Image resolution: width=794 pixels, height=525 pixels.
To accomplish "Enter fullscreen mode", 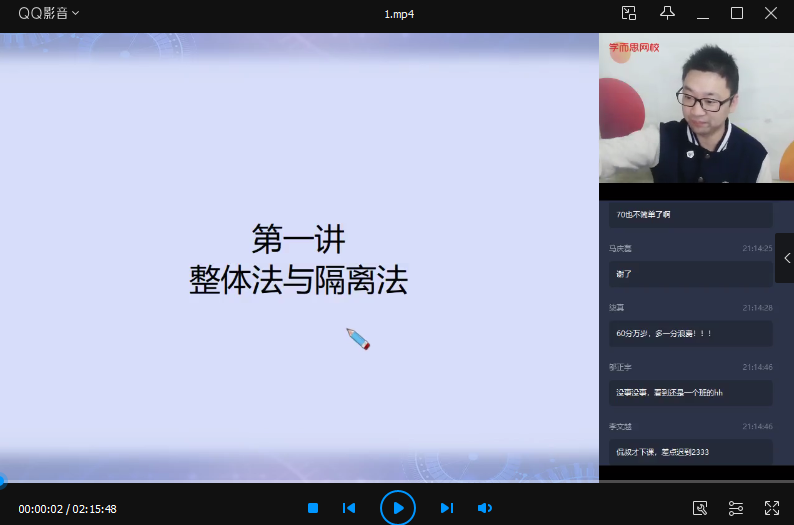I will [772, 508].
